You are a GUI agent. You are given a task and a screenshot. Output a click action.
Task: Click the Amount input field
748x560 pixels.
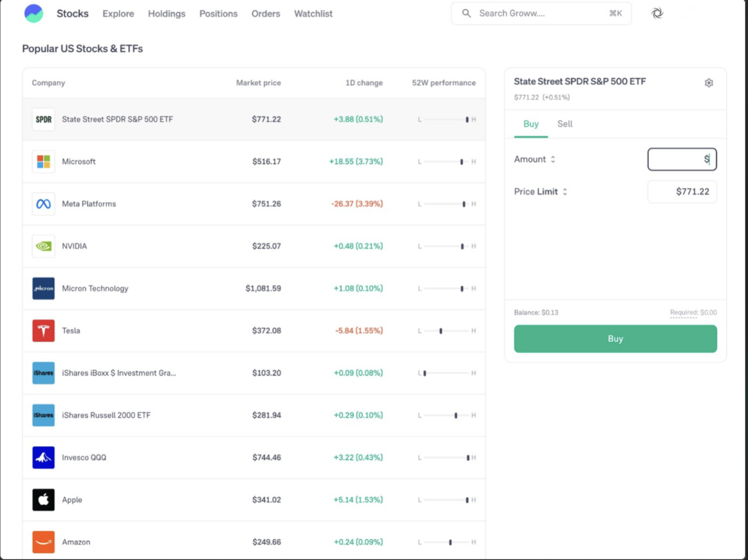click(x=682, y=159)
